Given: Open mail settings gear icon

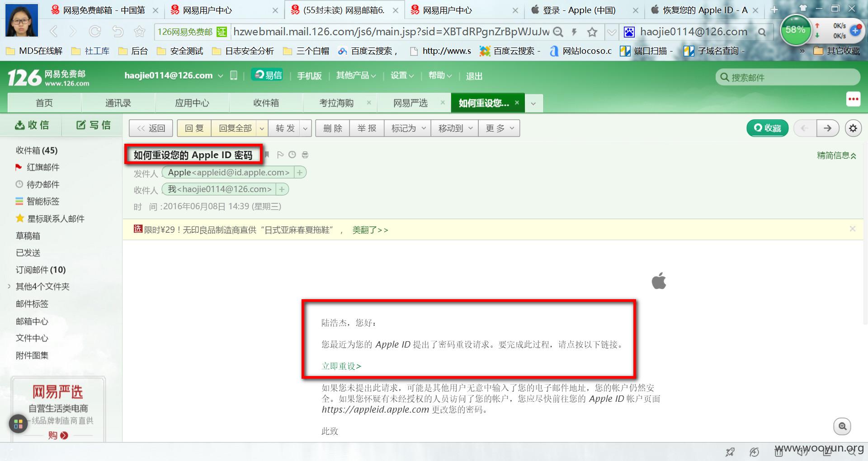Looking at the screenshot, I should pyautogui.click(x=853, y=128).
